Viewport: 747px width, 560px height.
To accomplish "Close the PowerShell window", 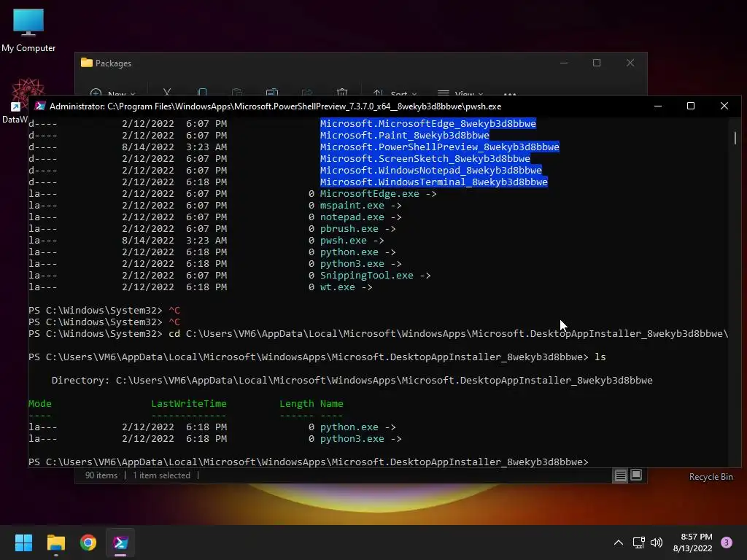I will [724, 106].
